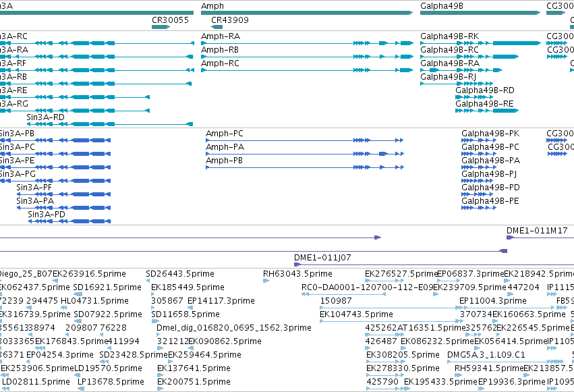Click the SD11658.5prime EST
Viewport: 574px width, 392px height.
click(155, 321)
